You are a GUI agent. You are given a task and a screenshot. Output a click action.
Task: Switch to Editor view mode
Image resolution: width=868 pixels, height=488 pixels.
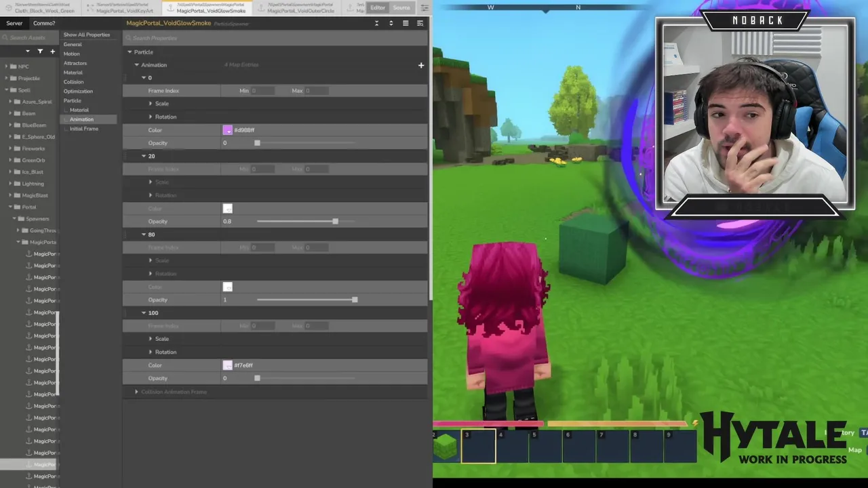tap(378, 7)
